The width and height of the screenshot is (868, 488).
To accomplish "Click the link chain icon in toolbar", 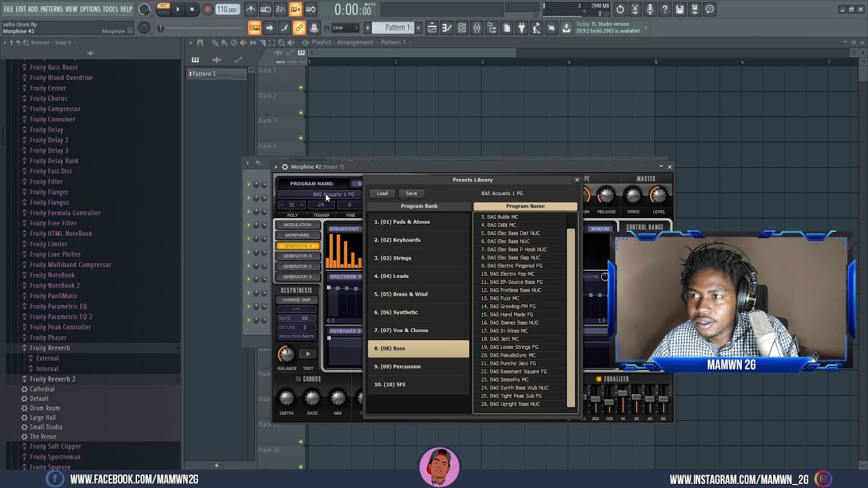I will point(299,28).
